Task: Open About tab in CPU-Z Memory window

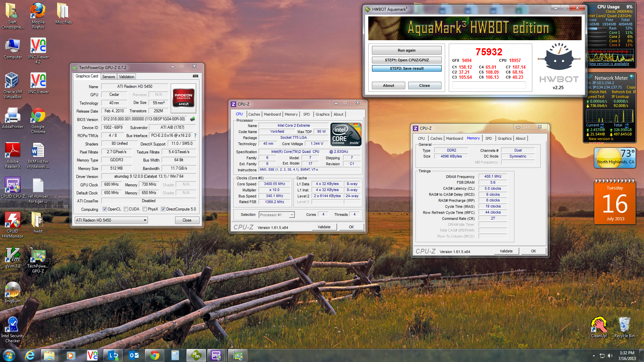Action: pos(520,138)
